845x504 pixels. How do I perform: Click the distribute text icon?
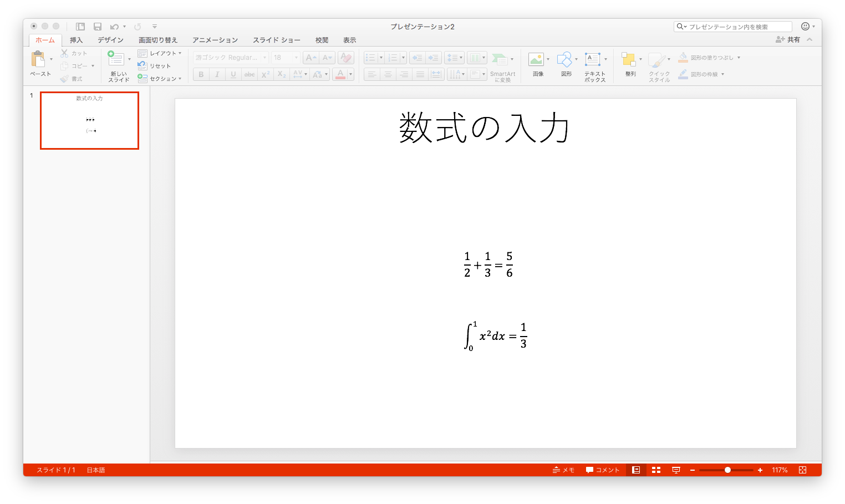(436, 74)
